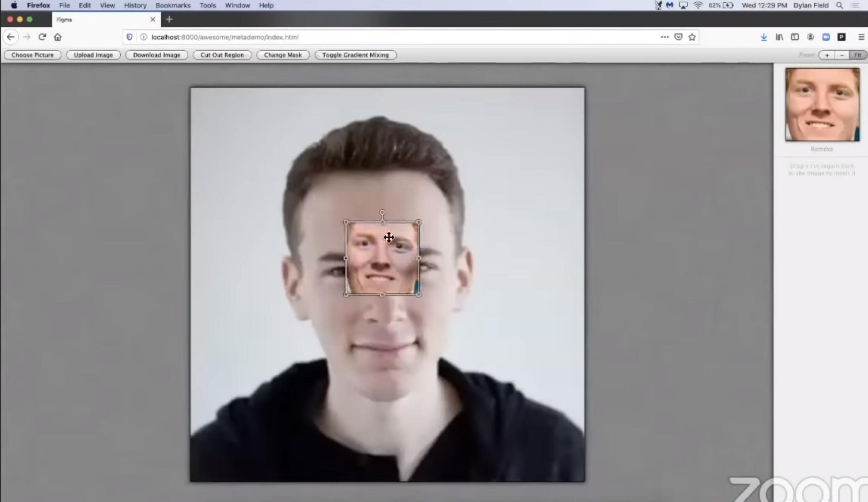
Task: Bookmark this page with the star
Action: (692, 37)
